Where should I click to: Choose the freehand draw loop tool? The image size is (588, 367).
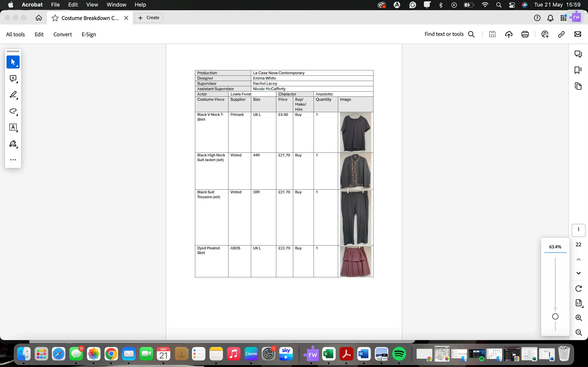click(x=13, y=111)
